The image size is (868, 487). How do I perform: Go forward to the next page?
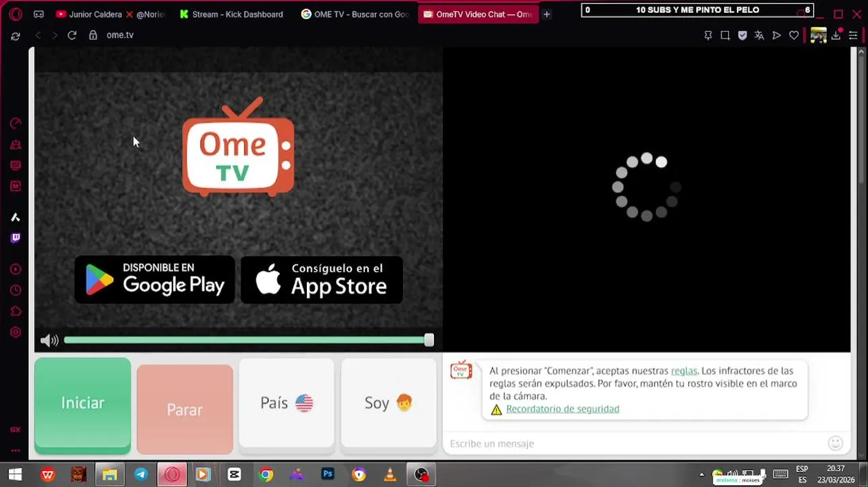(x=55, y=35)
